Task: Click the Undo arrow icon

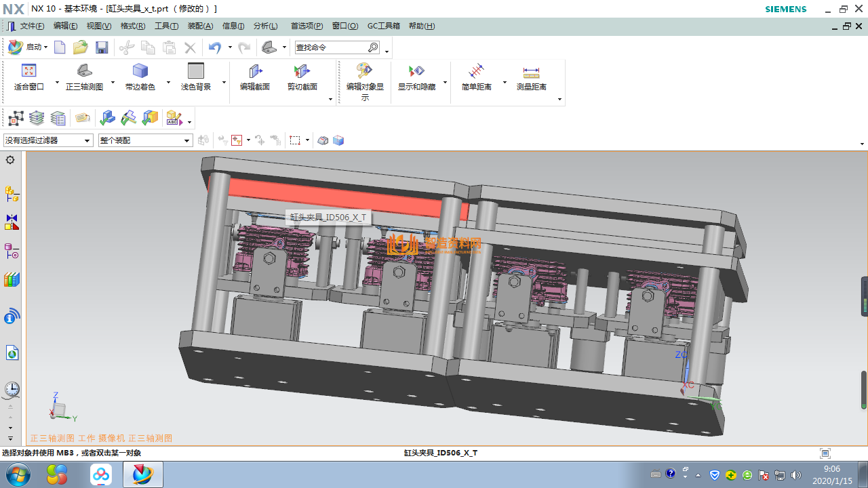Action: click(x=215, y=47)
